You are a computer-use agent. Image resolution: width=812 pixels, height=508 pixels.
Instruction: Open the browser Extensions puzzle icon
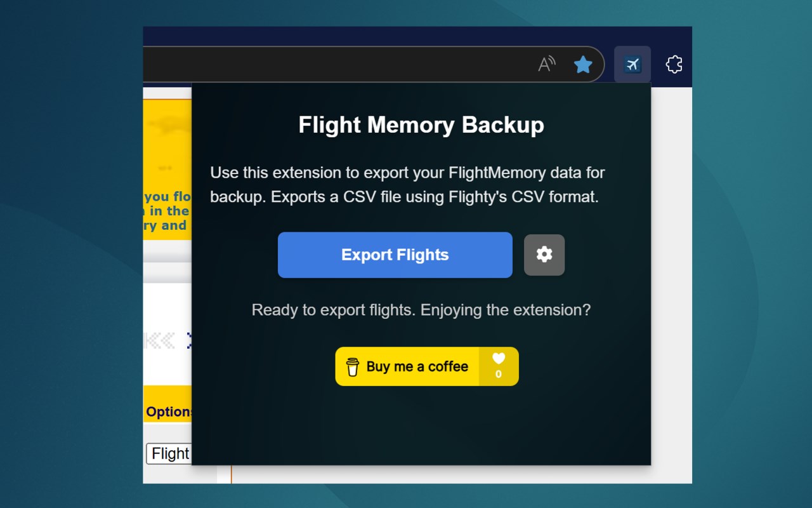[674, 64]
